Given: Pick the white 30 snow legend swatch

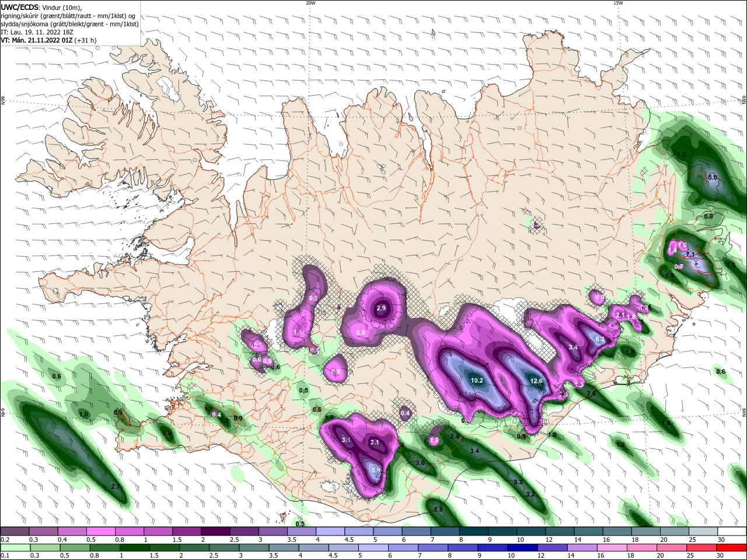Looking at the screenshot, I should 731,531.
